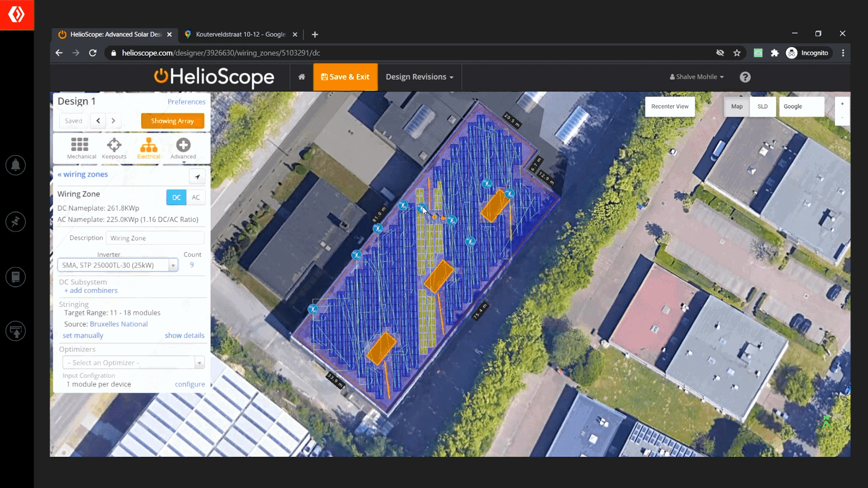Click the Description input field

pos(155,238)
